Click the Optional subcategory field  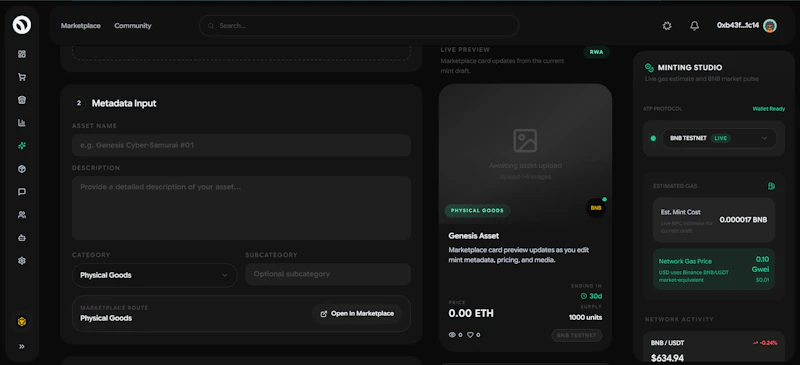pos(328,274)
